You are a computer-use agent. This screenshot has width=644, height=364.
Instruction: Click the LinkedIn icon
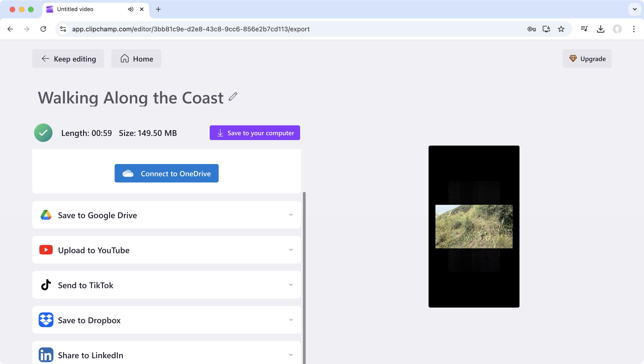click(x=46, y=355)
